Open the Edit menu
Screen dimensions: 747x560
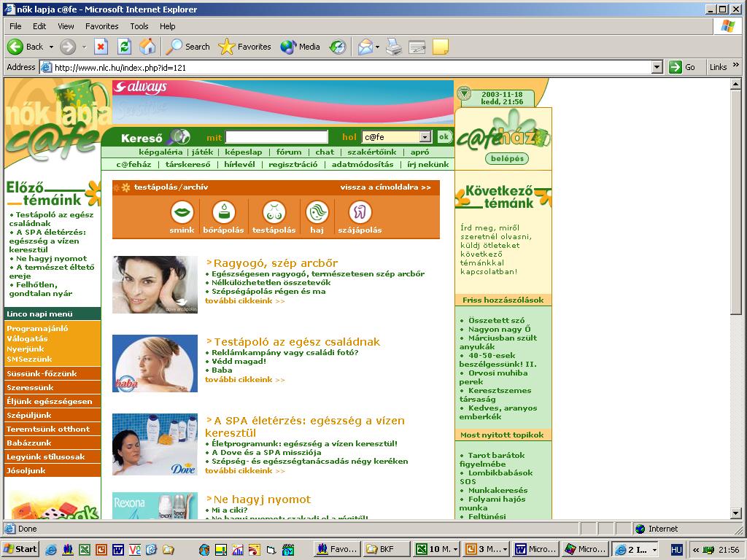coord(39,26)
